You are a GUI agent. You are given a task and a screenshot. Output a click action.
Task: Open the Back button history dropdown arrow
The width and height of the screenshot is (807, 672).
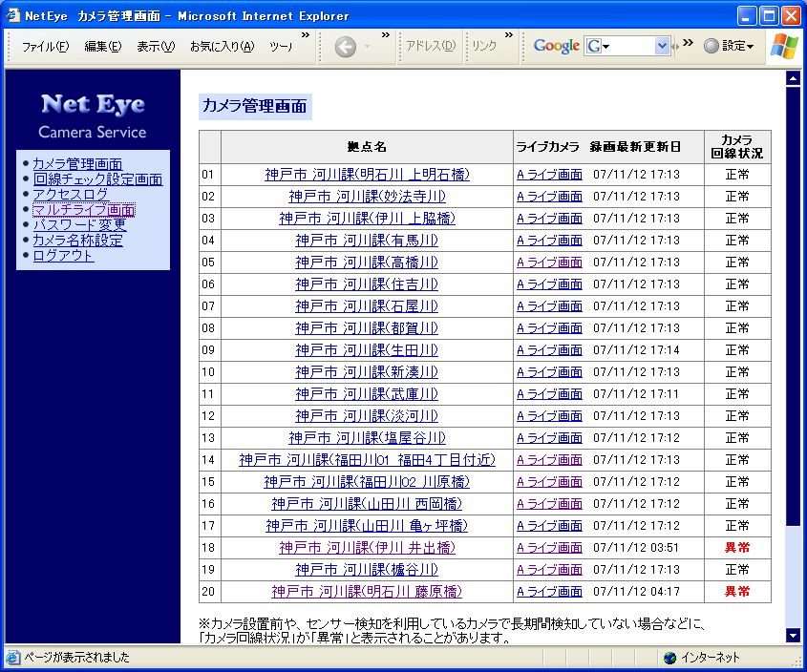(x=370, y=47)
